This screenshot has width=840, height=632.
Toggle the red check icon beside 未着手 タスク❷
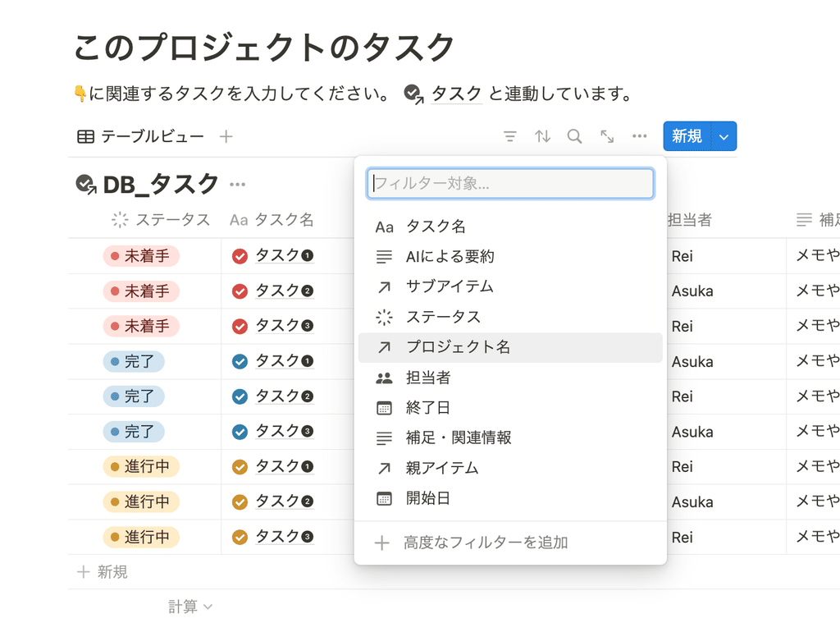240,291
